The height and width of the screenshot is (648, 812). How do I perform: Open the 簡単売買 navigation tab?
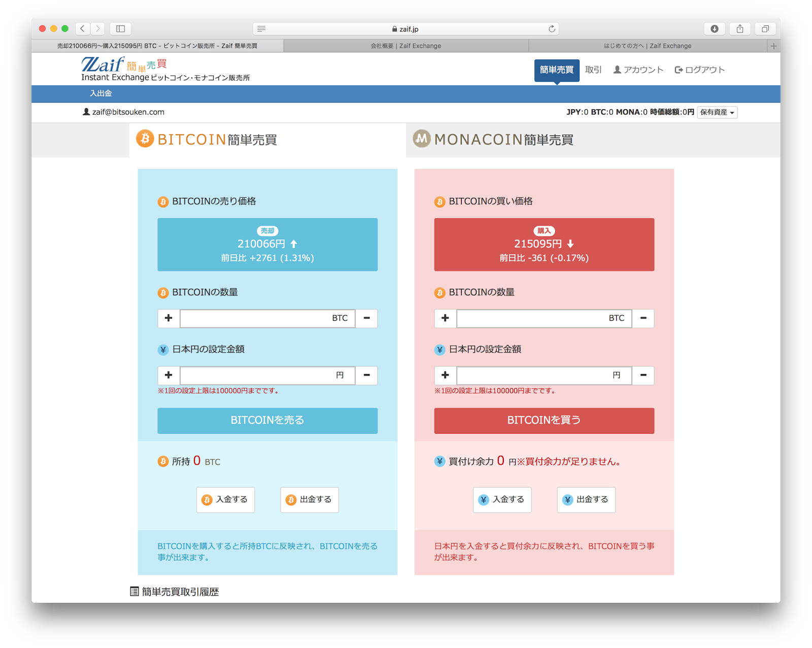click(557, 70)
